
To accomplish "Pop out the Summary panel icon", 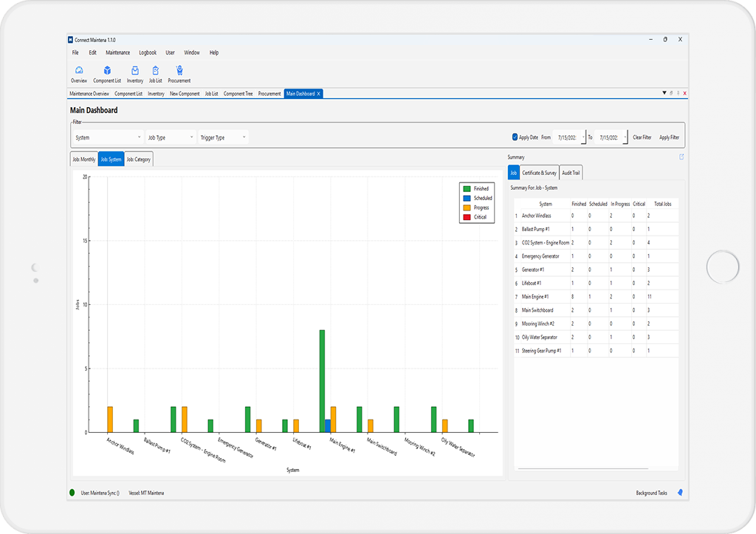I will coord(681,157).
